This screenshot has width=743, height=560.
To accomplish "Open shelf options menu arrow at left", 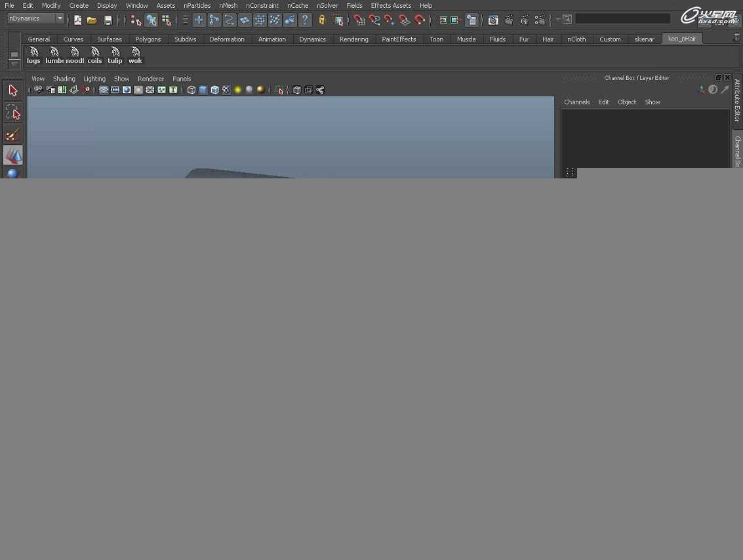I will pyautogui.click(x=14, y=64).
